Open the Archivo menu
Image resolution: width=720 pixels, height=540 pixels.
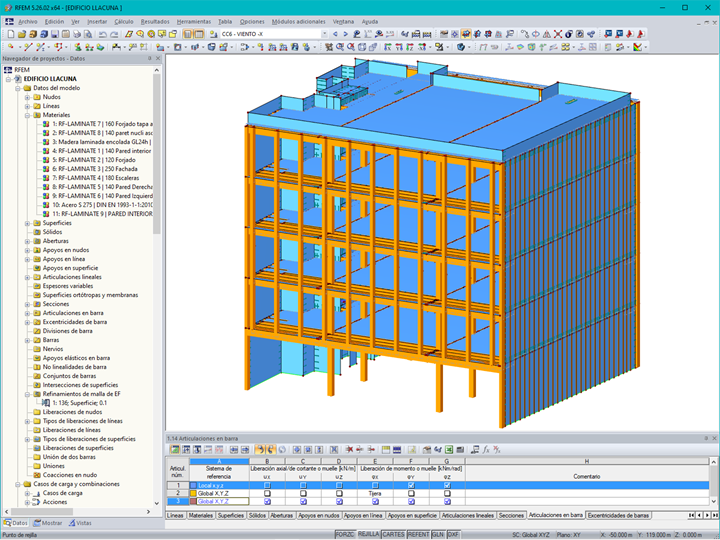28,22
